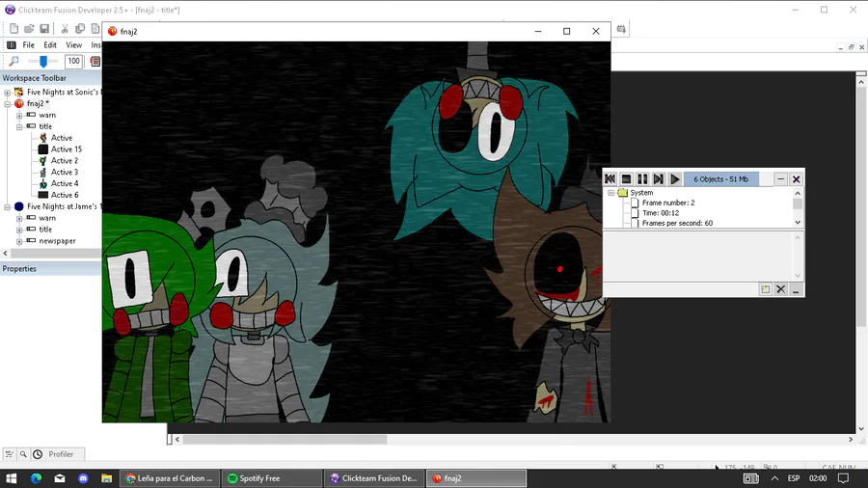The image size is (868, 488).
Task: Click workspace tree scroll left arrow
Action: (x=6, y=253)
